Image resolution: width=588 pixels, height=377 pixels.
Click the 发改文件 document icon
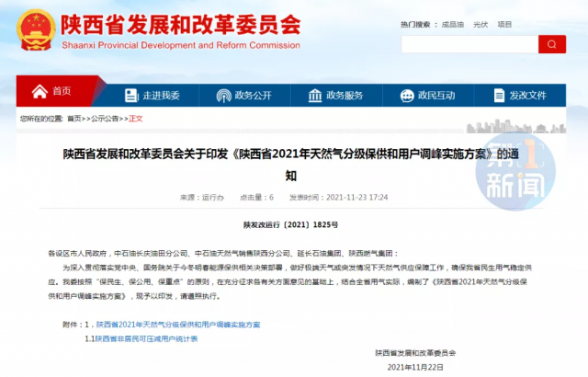(x=498, y=95)
